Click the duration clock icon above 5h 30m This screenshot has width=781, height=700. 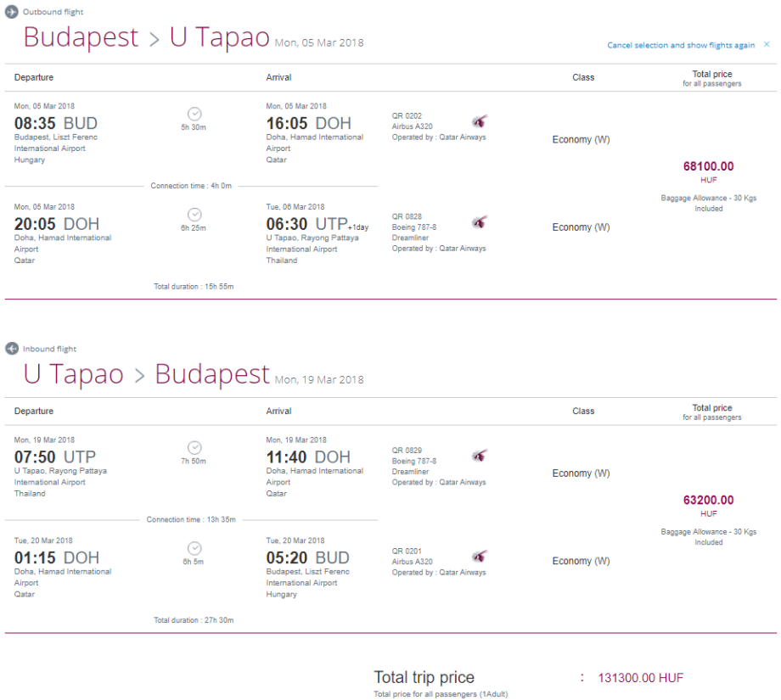coord(194,114)
